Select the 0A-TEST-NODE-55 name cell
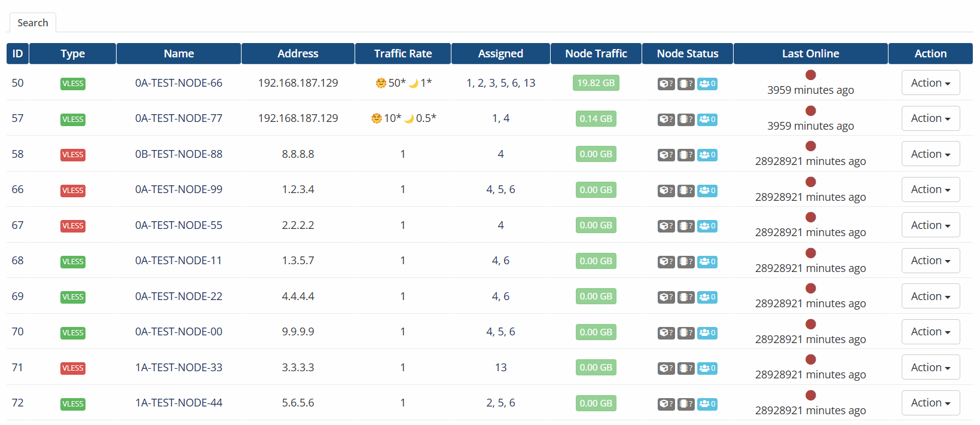 click(179, 225)
